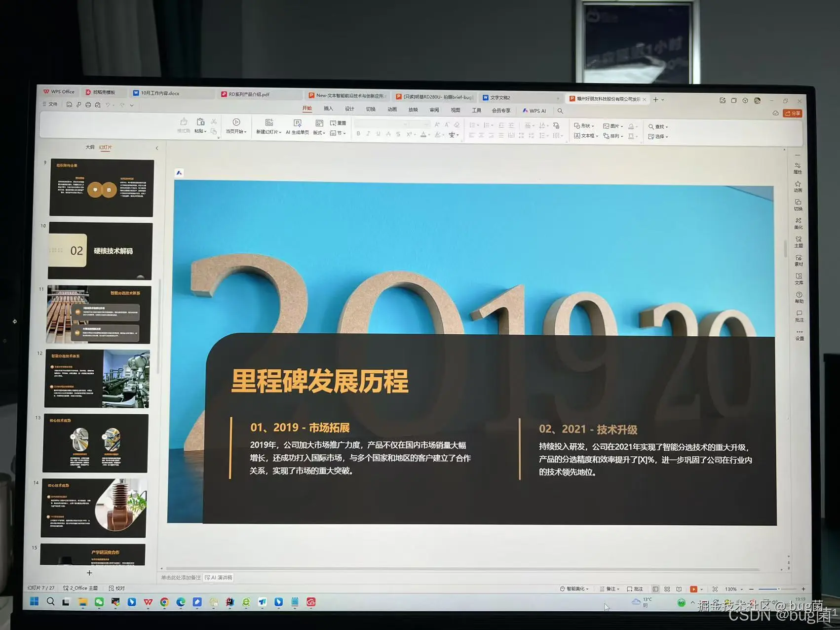Open the 插入 ribbon tab
The height and width of the screenshot is (630, 840).
[328, 109]
